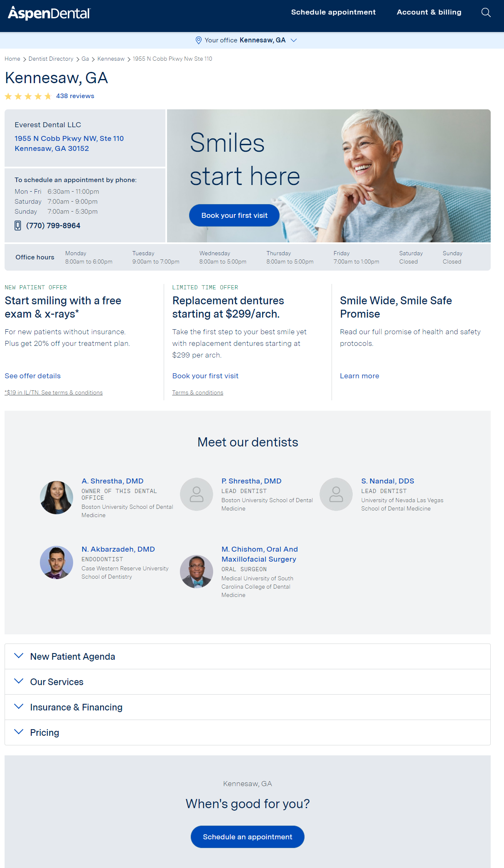This screenshot has width=504, height=868.
Task: Open A. Shrestha's profile photo
Action: (57, 498)
